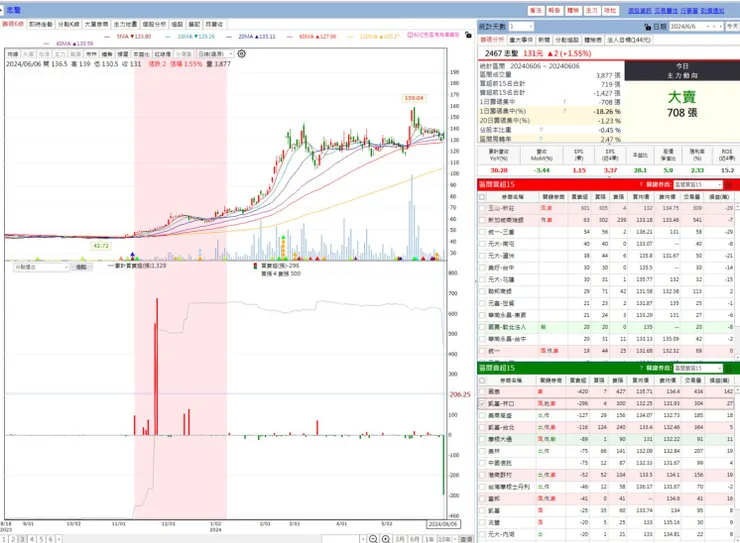The image size is (740, 543).
Task: Click the 120MA legend line marker
Action: click(350, 36)
